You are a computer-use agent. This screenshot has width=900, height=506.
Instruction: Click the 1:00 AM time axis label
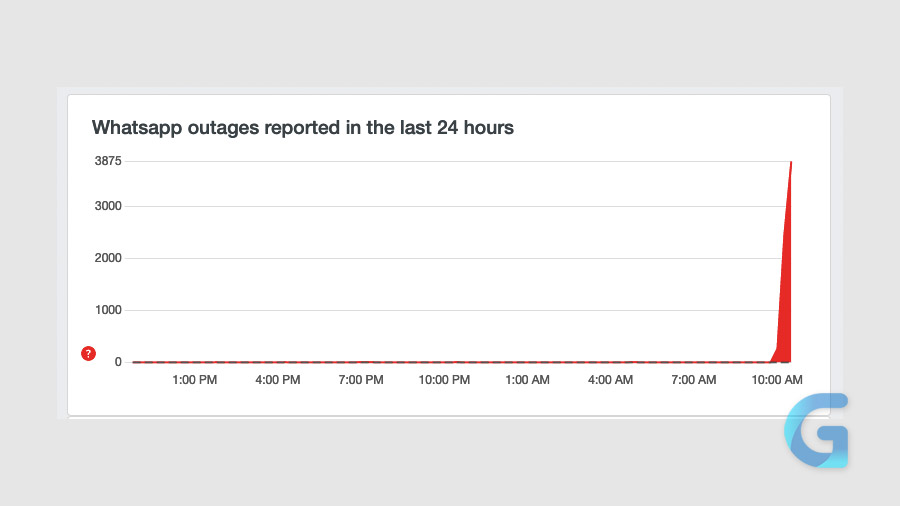point(527,380)
